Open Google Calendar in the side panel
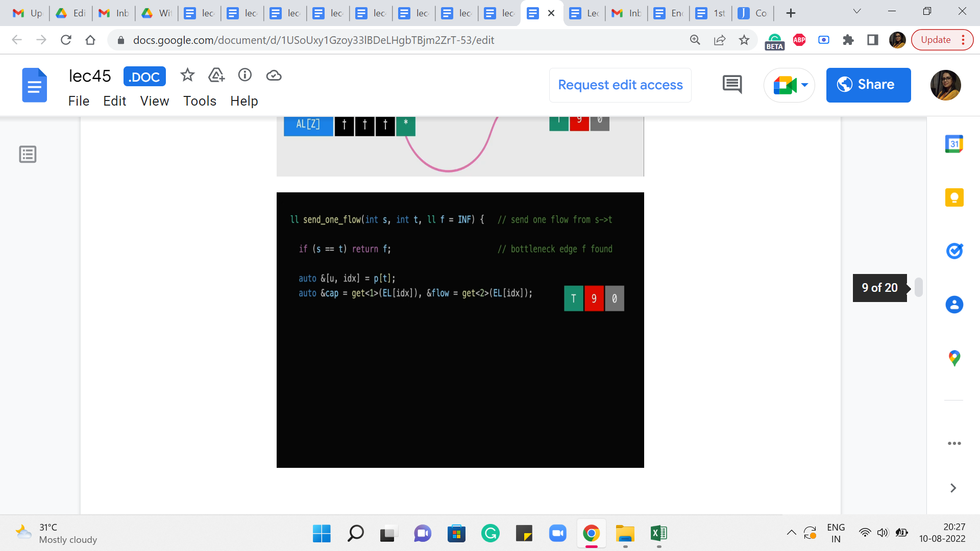 (x=954, y=144)
